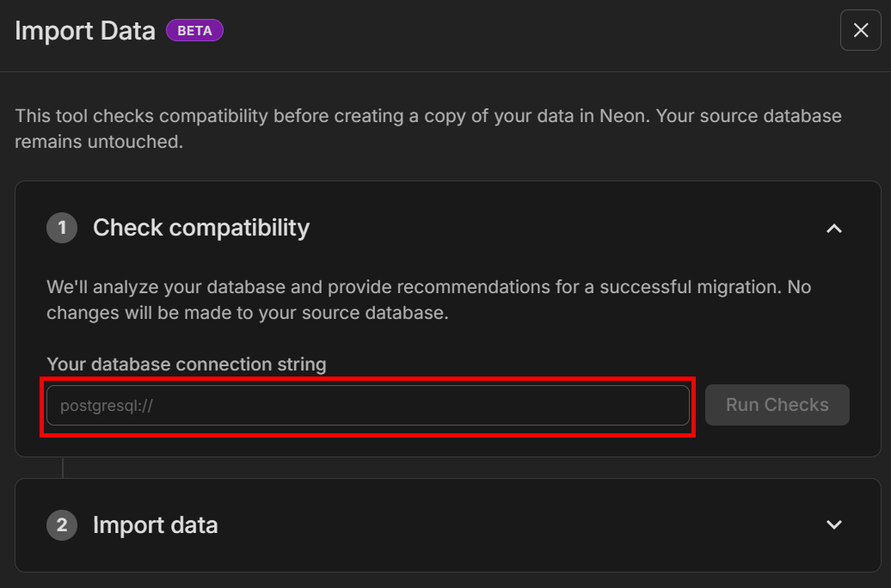Click the X close icon in the corner
The height and width of the screenshot is (588, 891).
tap(860, 30)
